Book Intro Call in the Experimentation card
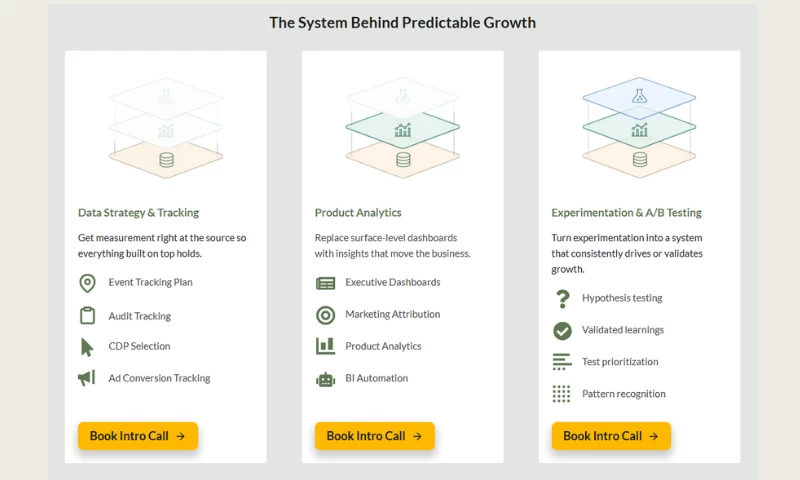Viewport: 800px width, 480px height. [611, 436]
